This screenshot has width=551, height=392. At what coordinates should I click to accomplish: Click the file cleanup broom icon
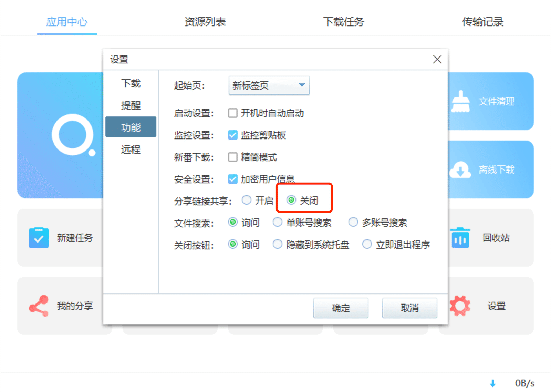pos(460,101)
